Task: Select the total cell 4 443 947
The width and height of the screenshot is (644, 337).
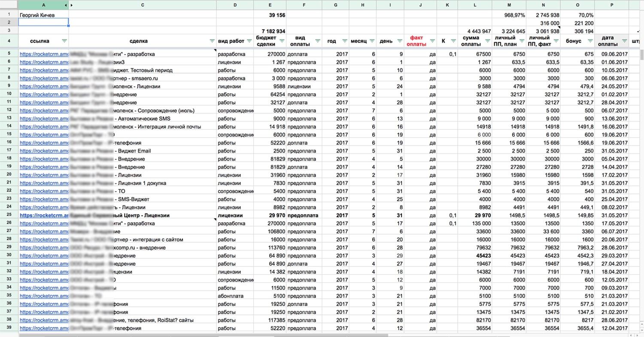Action: pos(475,31)
